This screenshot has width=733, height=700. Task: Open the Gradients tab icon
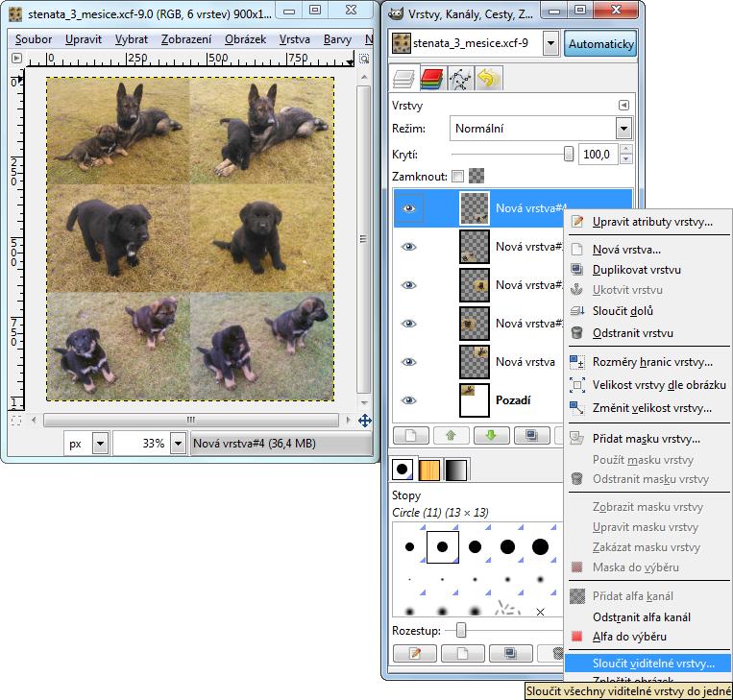coord(455,470)
